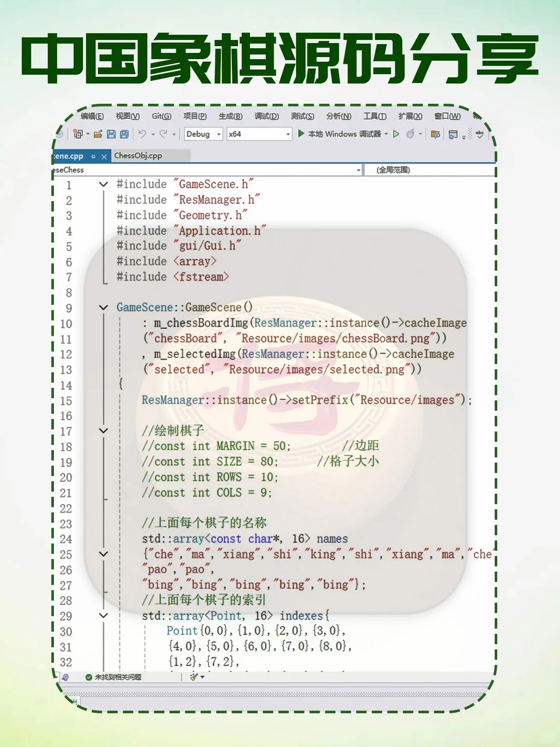Open the 生成(B) menu
This screenshot has height=747, width=560.
point(230,116)
